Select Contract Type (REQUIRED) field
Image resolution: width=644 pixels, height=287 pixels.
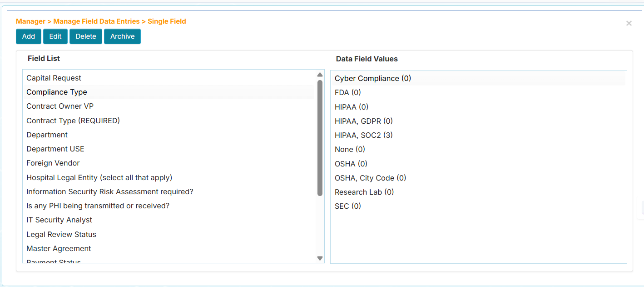pyautogui.click(x=73, y=121)
